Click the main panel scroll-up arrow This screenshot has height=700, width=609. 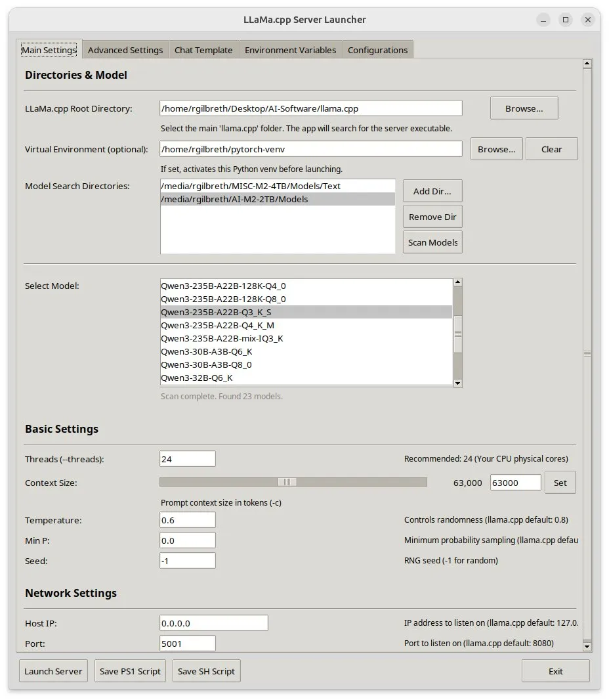(x=587, y=64)
